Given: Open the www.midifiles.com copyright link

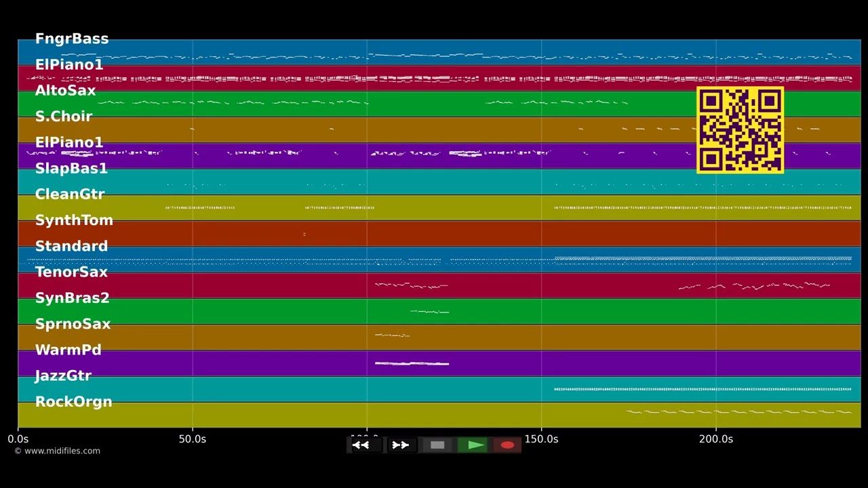Looking at the screenshot, I should pyautogui.click(x=57, y=451).
